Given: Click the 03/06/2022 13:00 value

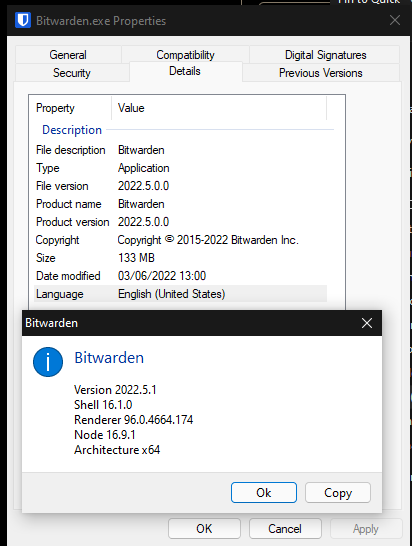Looking at the screenshot, I should point(162,276).
